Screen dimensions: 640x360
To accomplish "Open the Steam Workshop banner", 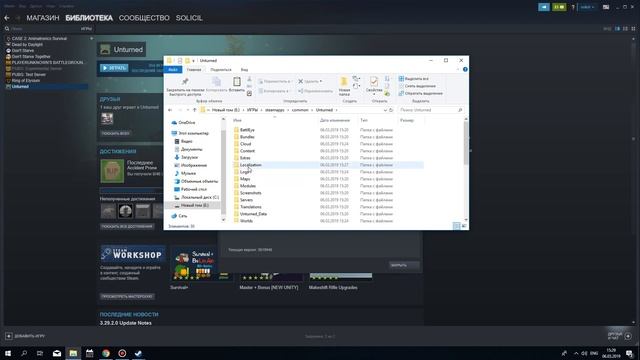I will click(x=133, y=254).
